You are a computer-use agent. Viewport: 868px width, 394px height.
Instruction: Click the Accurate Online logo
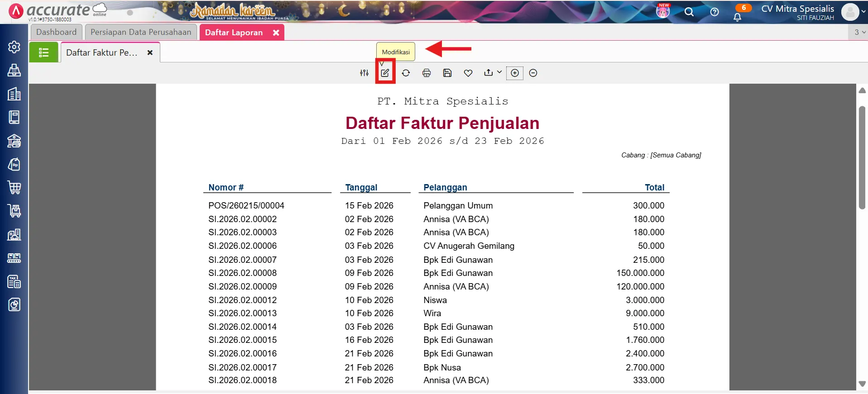tap(58, 11)
